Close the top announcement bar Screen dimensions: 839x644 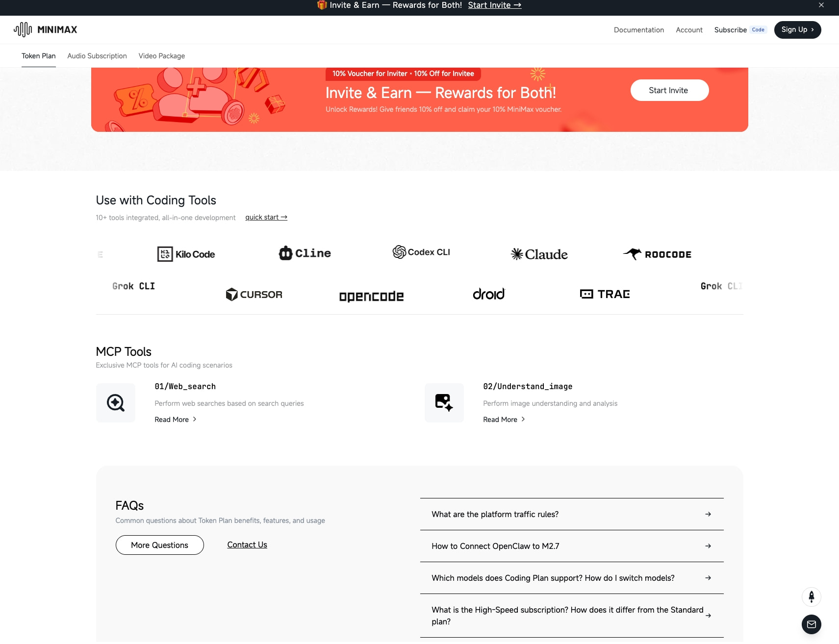point(821,5)
